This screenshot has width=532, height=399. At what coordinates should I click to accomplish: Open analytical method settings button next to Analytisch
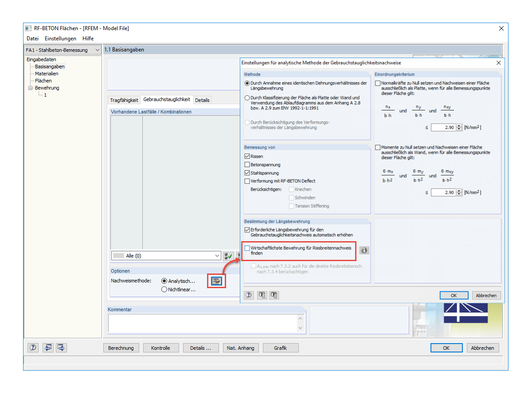(x=217, y=281)
